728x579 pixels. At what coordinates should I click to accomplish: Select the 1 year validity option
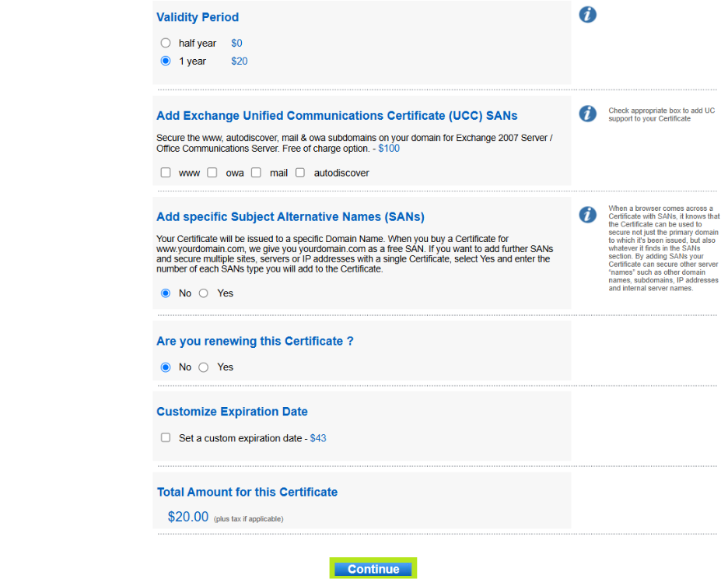[x=166, y=61]
